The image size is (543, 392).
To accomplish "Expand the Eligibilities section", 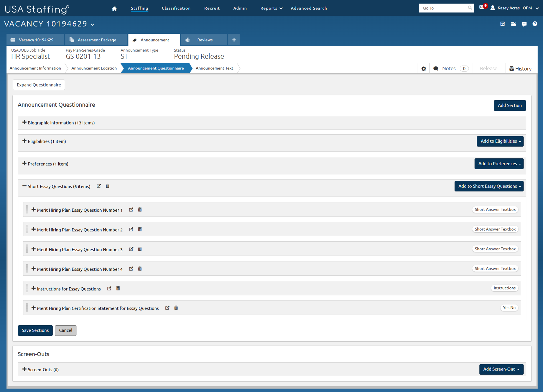I will [x=25, y=141].
